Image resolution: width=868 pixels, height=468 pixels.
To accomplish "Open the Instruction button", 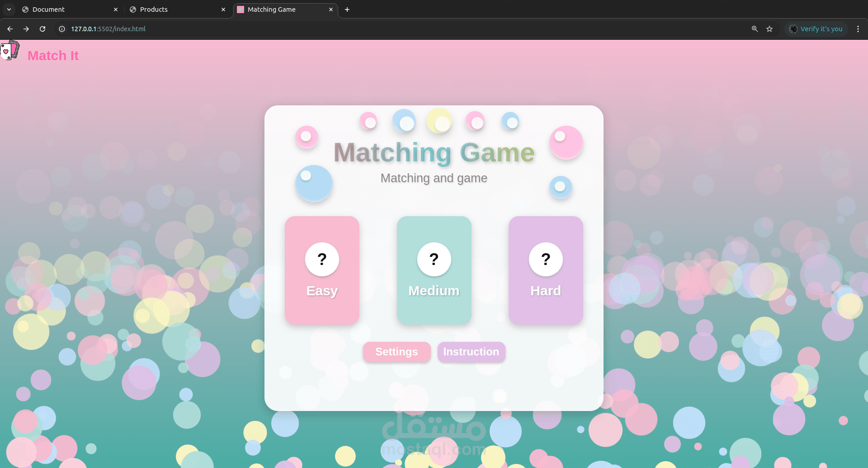I will coord(471,352).
